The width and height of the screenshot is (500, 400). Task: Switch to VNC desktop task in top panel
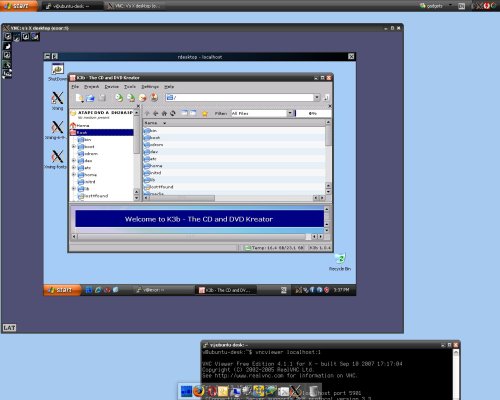click(136, 6)
